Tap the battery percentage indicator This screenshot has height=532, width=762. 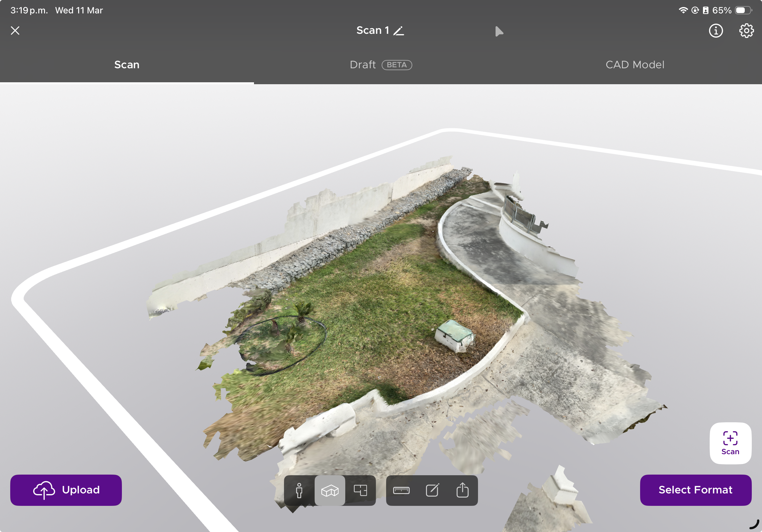[721, 10]
